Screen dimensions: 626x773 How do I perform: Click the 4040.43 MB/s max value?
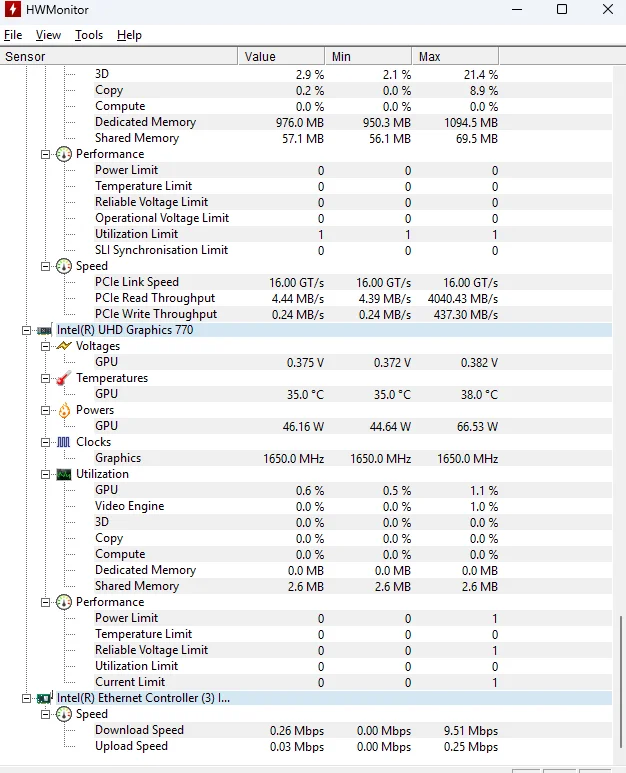463,299
